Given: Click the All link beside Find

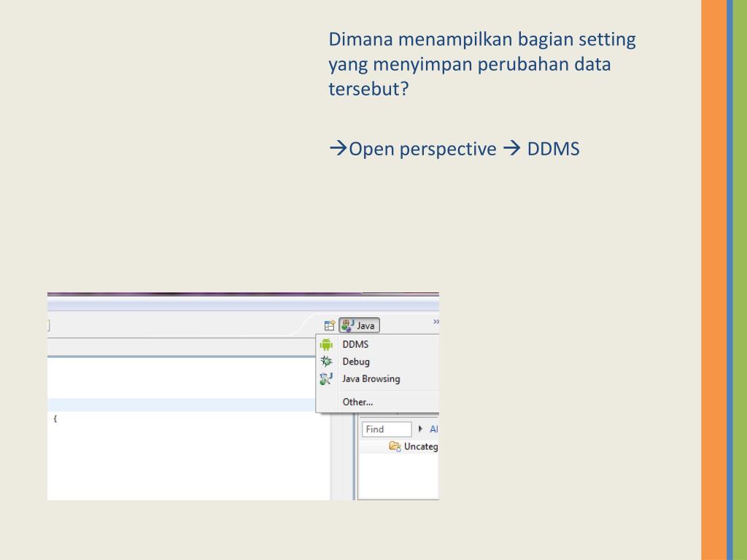Looking at the screenshot, I should [x=433, y=429].
